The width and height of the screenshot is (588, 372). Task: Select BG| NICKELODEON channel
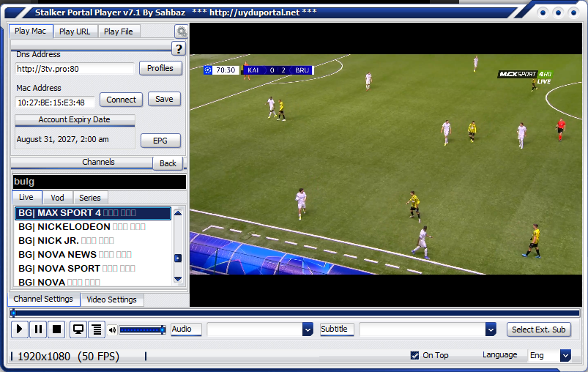click(x=92, y=227)
